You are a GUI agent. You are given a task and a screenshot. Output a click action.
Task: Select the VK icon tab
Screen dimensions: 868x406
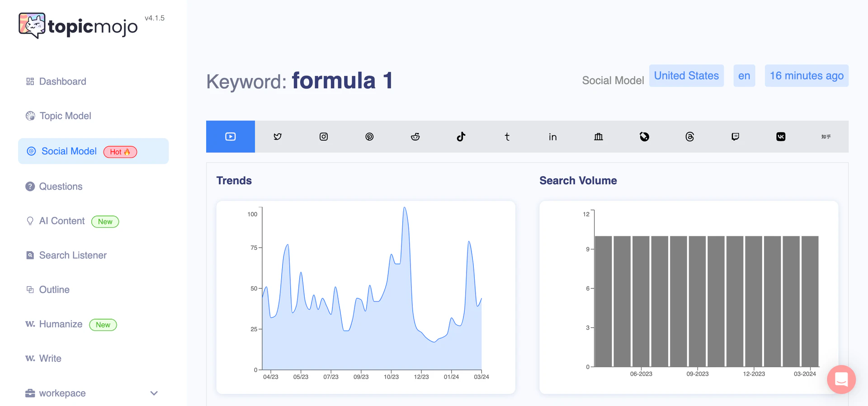coord(781,137)
